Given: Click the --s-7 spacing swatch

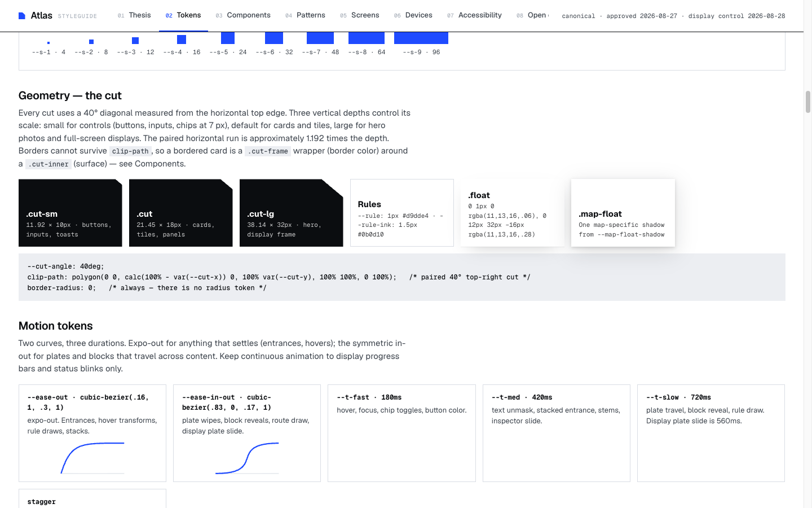Looking at the screenshot, I should (320, 38).
